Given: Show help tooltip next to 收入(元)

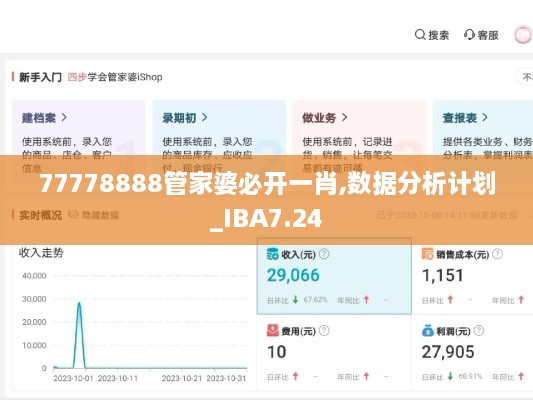Looking at the screenshot, I should [324, 254].
